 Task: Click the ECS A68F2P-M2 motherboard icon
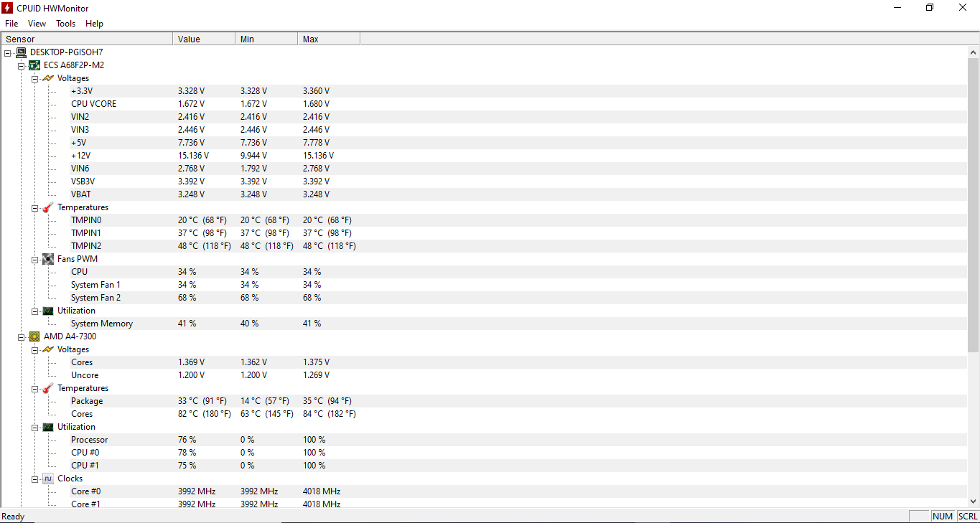click(34, 65)
